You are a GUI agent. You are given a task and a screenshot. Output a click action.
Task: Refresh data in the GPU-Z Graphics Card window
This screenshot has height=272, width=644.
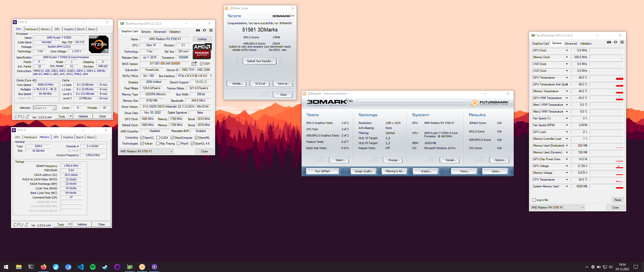click(205, 30)
